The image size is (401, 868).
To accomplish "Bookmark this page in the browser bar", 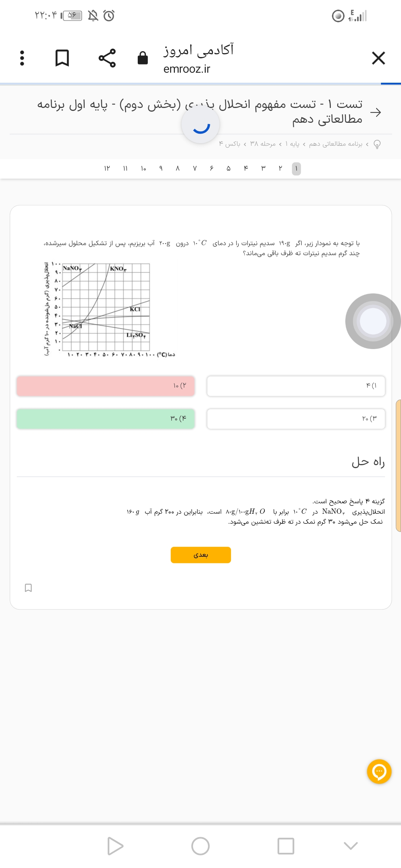I will click(62, 58).
